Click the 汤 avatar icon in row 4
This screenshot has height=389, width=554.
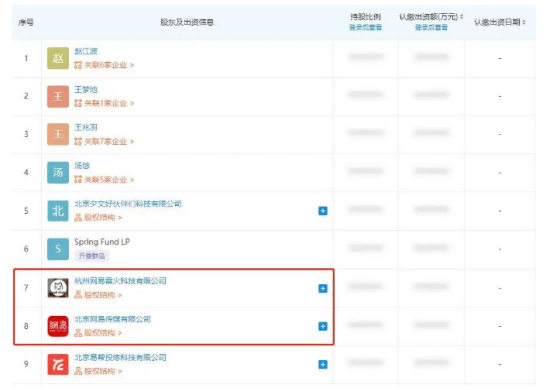58,172
